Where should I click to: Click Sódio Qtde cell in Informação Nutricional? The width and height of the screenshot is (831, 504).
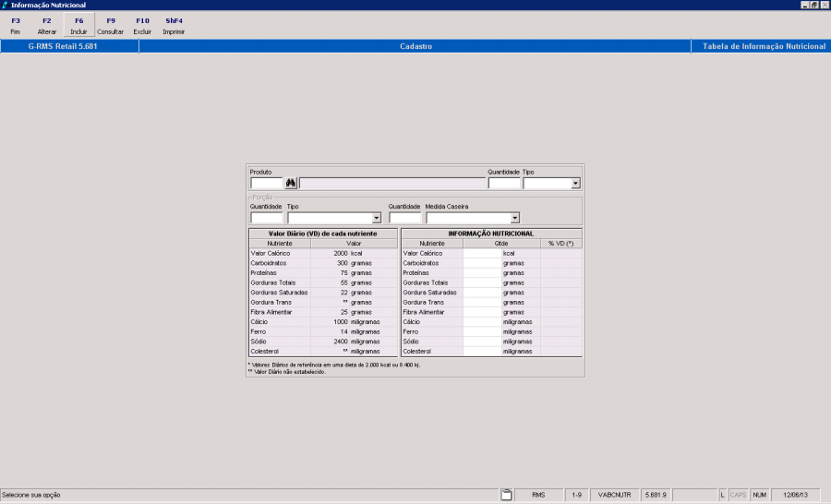(482, 342)
